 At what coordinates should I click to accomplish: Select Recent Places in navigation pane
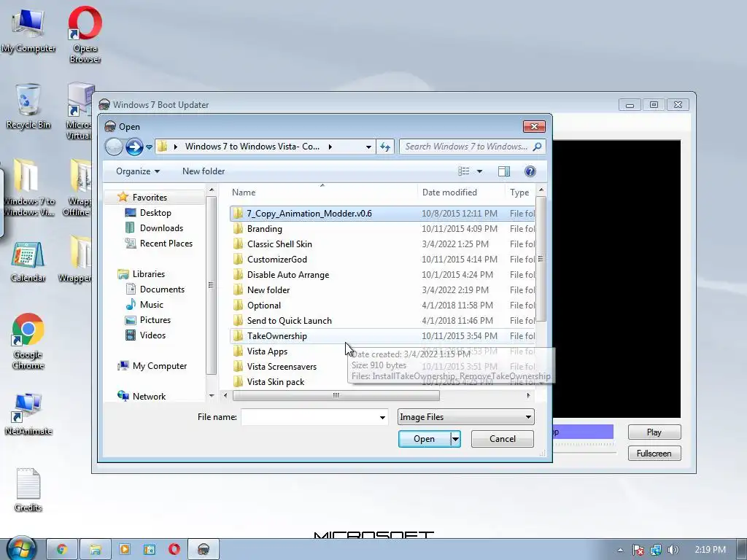coord(166,244)
